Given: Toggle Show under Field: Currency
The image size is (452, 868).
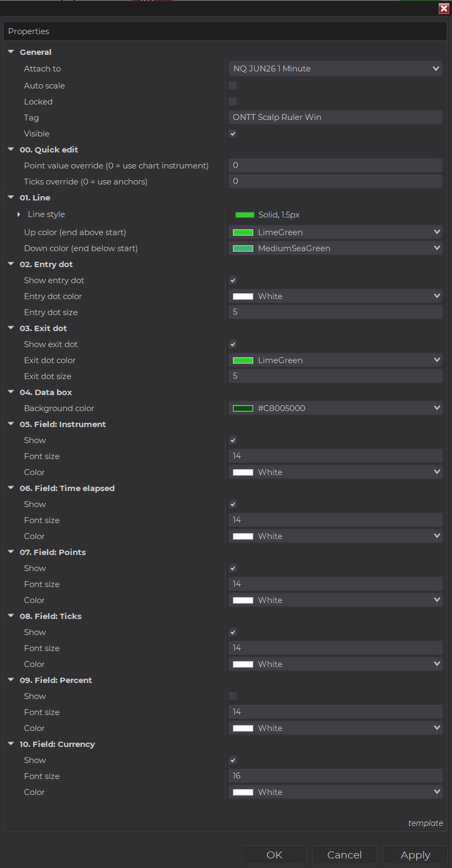Looking at the screenshot, I should point(233,760).
